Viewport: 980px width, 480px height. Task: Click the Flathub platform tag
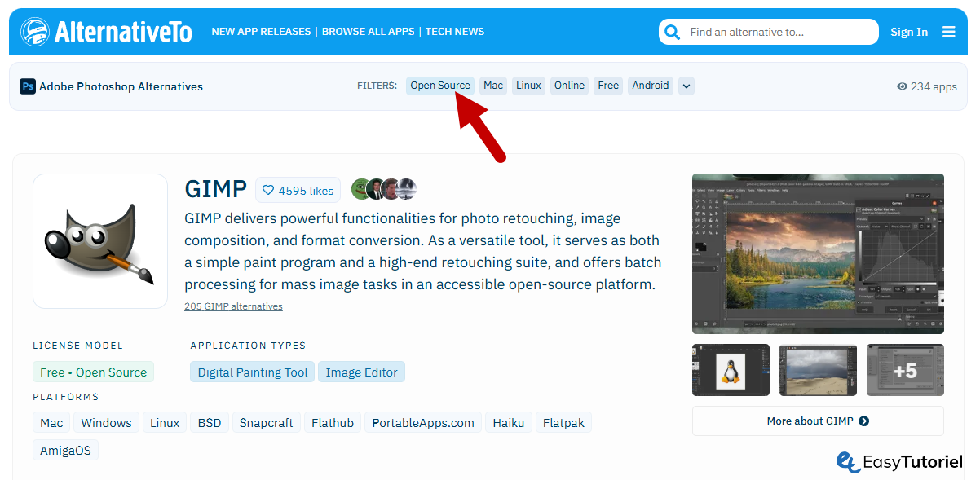tap(333, 423)
